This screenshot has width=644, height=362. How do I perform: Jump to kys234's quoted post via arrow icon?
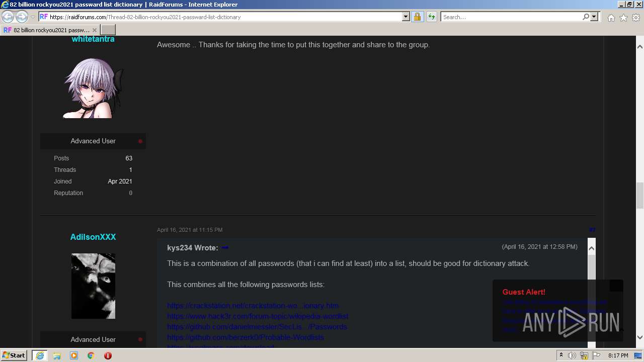(x=225, y=248)
